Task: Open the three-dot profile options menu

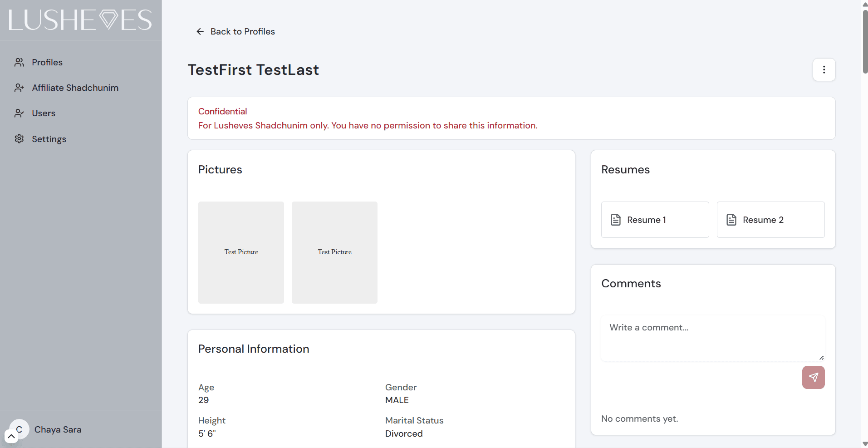Action: click(x=824, y=70)
